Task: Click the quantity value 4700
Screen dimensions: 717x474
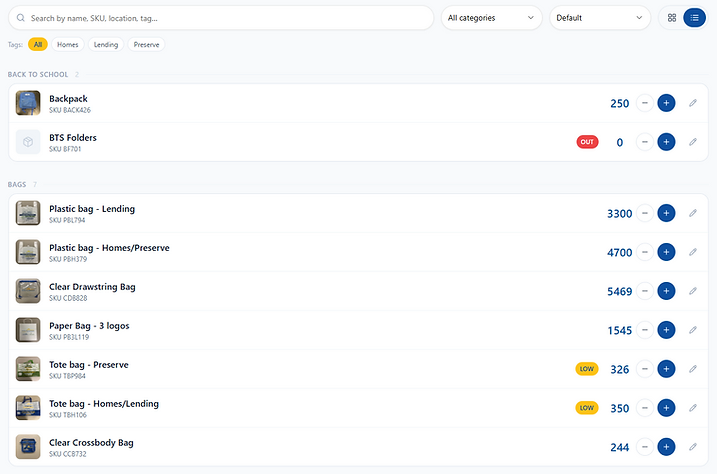Action: (x=620, y=253)
